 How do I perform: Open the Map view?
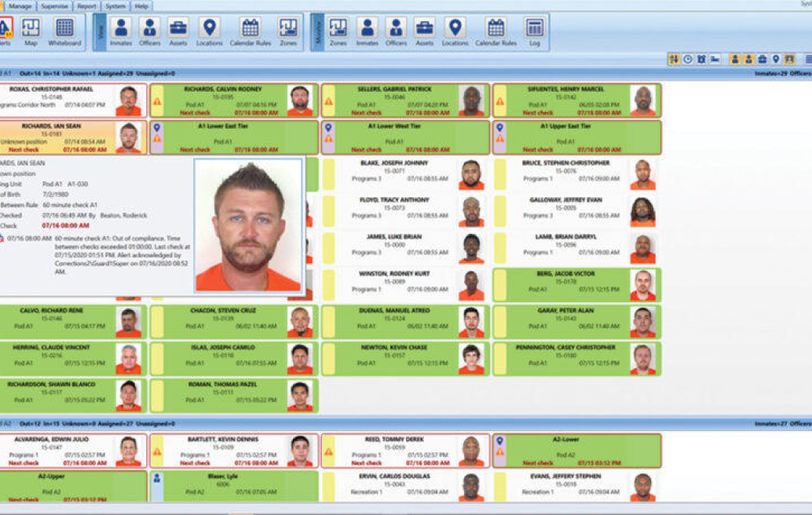point(31,31)
